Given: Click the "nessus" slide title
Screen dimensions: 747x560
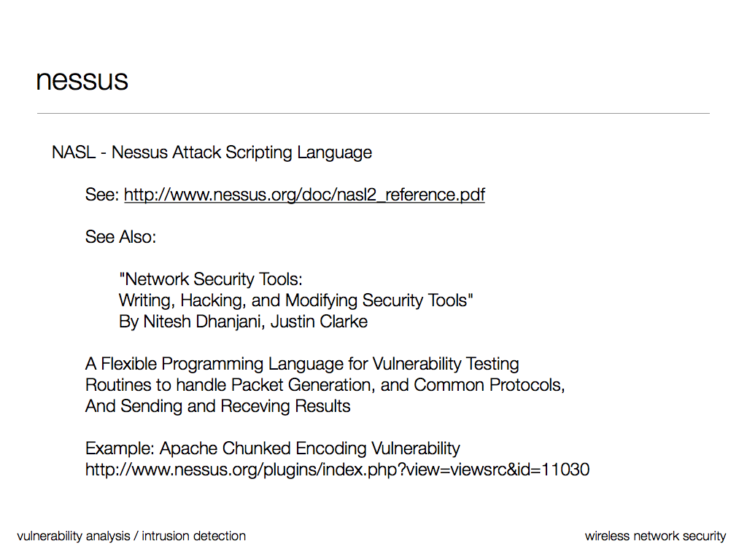Looking at the screenshot, I should click(82, 80).
